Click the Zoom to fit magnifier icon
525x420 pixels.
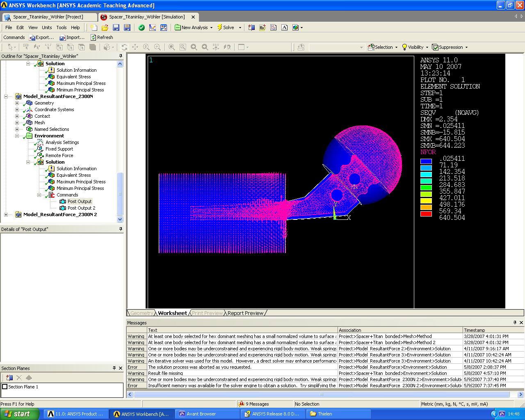point(172,47)
